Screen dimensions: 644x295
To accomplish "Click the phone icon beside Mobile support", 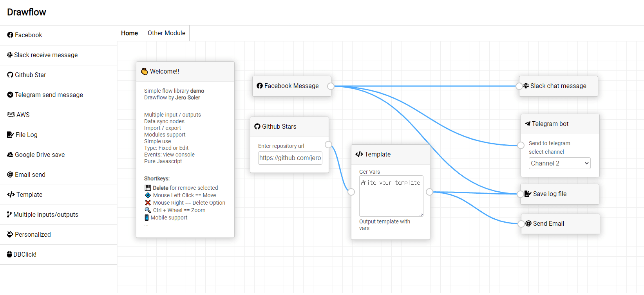I will point(147,218).
